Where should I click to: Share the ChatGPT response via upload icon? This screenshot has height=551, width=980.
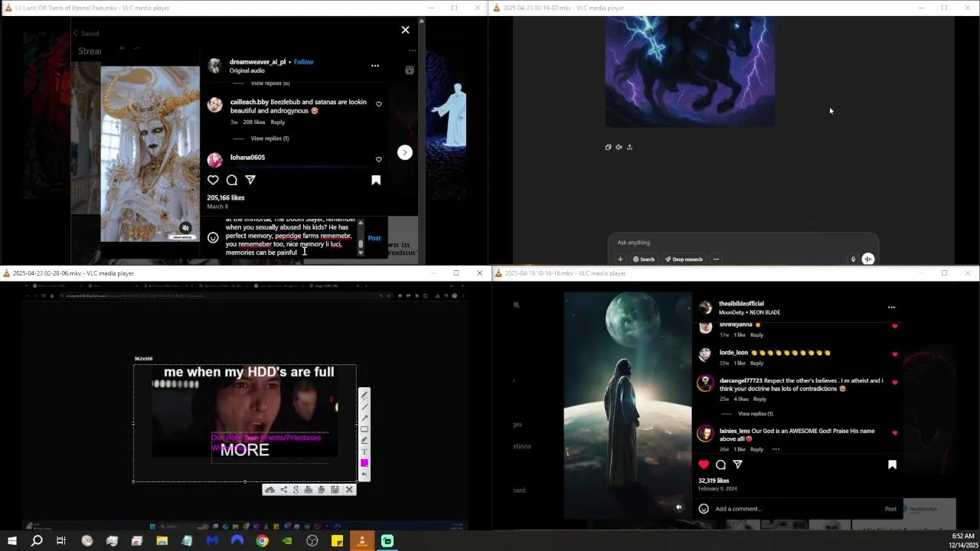629,147
